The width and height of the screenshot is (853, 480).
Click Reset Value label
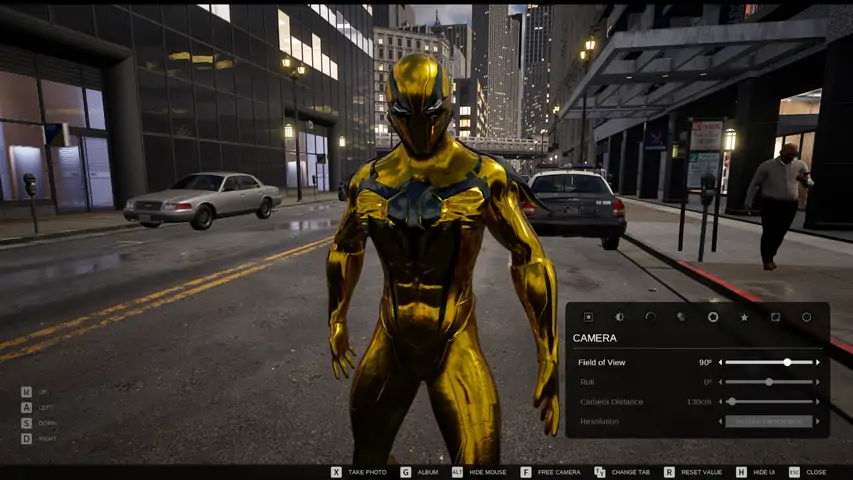click(x=701, y=472)
